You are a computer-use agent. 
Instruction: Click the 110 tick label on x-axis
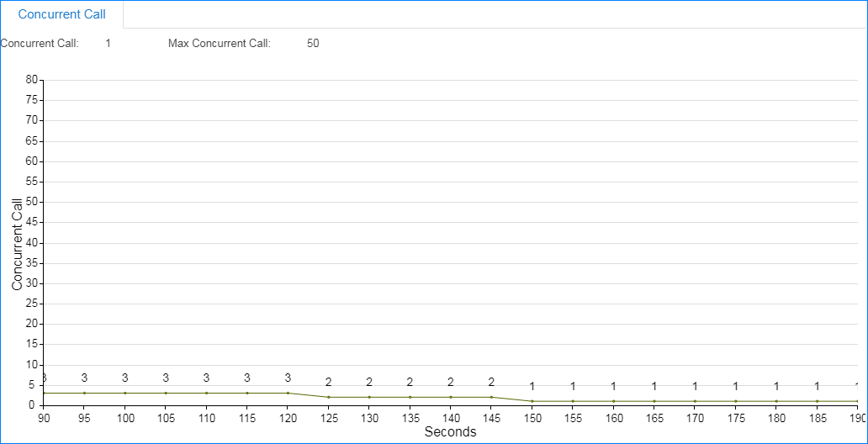pyautogui.click(x=206, y=418)
